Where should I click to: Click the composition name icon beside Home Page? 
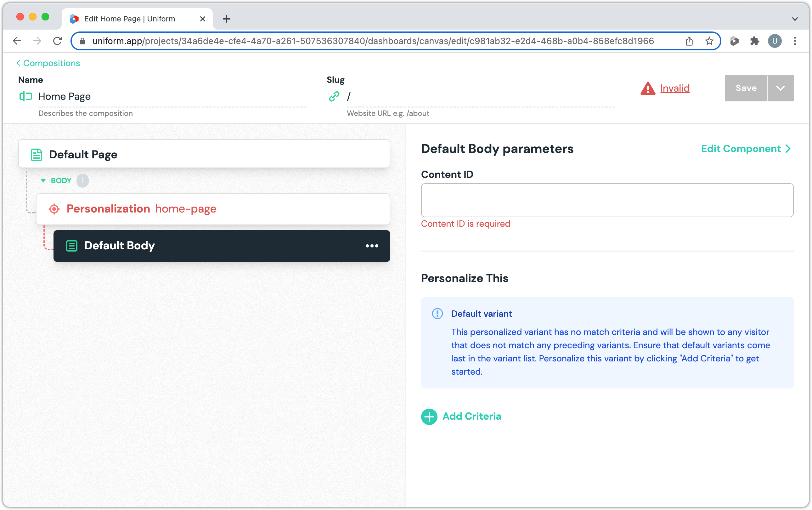pos(25,96)
